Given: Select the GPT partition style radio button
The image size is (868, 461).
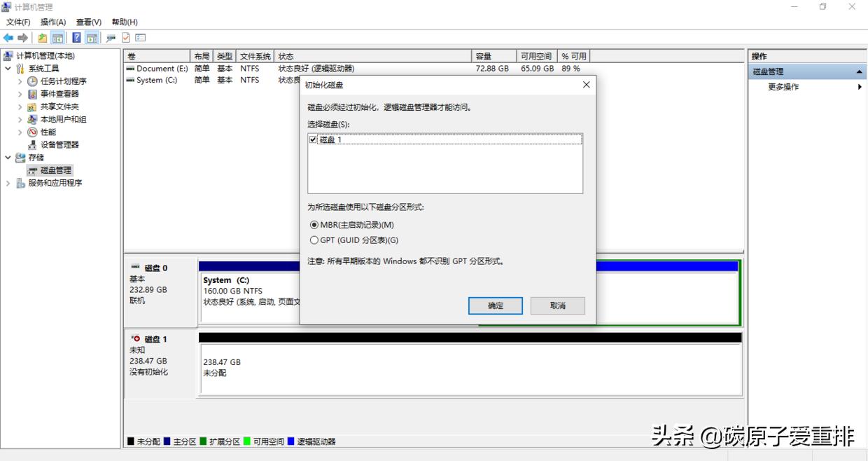Looking at the screenshot, I should tap(315, 240).
